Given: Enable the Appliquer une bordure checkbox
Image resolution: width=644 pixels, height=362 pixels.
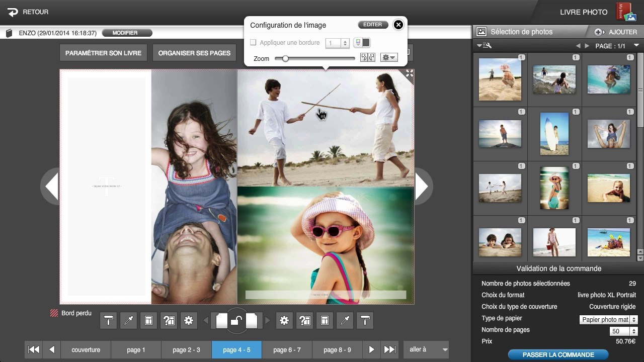Looking at the screenshot, I should [253, 43].
